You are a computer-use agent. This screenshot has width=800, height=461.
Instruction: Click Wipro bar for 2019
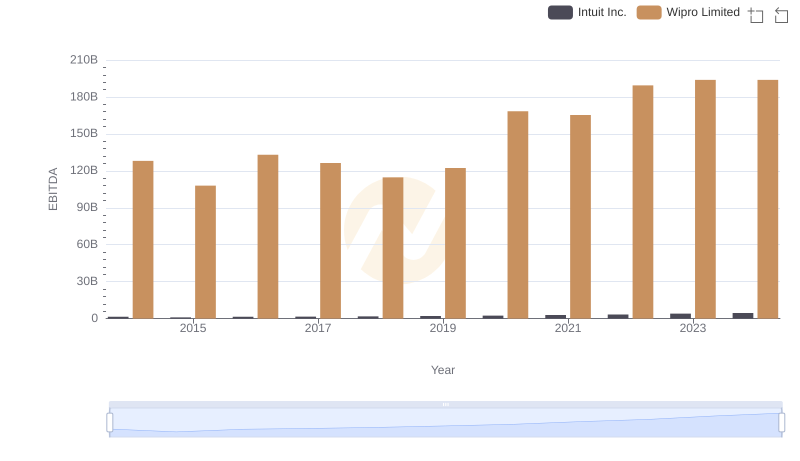(x=455, y=243)
